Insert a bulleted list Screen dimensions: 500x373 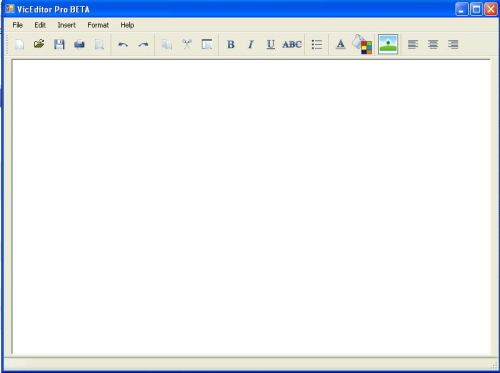[x=317, y=44]
